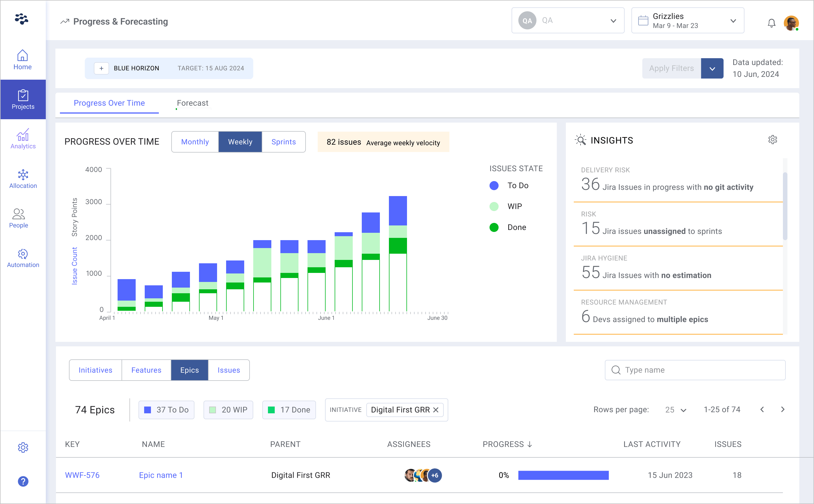This screenshot has height=504, width=814.
Task: Click the notifications bell icon
Action: click(x=771, y=23)
